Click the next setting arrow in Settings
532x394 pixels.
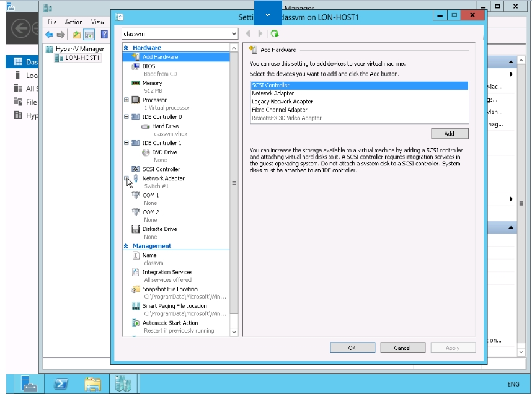[x=260, y=33]
